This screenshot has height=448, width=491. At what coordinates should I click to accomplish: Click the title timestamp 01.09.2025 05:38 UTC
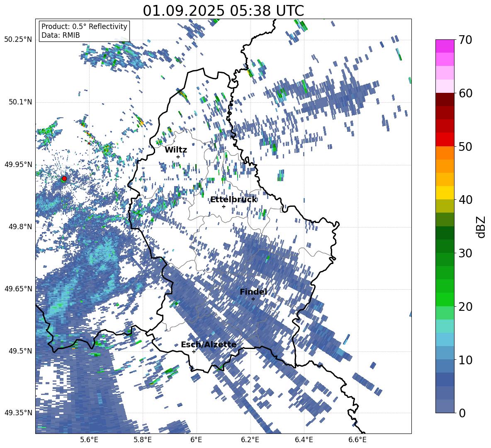(223, 11)
